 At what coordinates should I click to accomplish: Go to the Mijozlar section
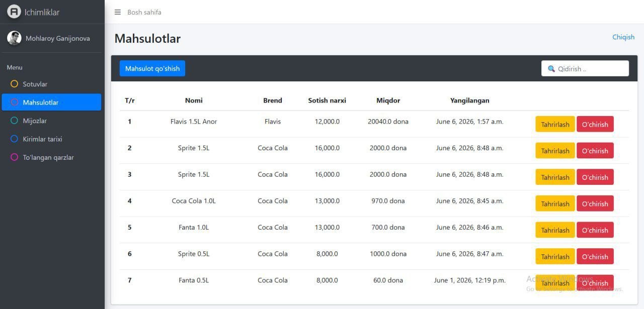tap(51, 121)
